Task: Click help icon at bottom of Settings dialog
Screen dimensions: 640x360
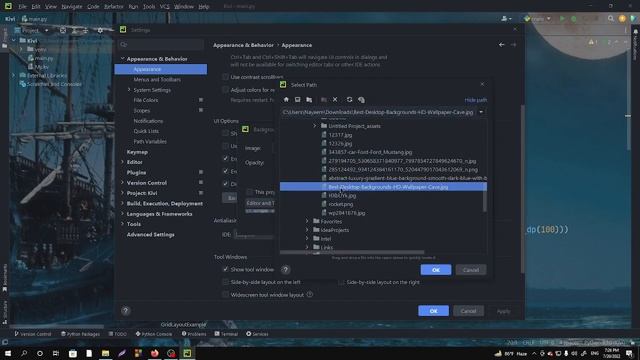Action: (126, 311)
